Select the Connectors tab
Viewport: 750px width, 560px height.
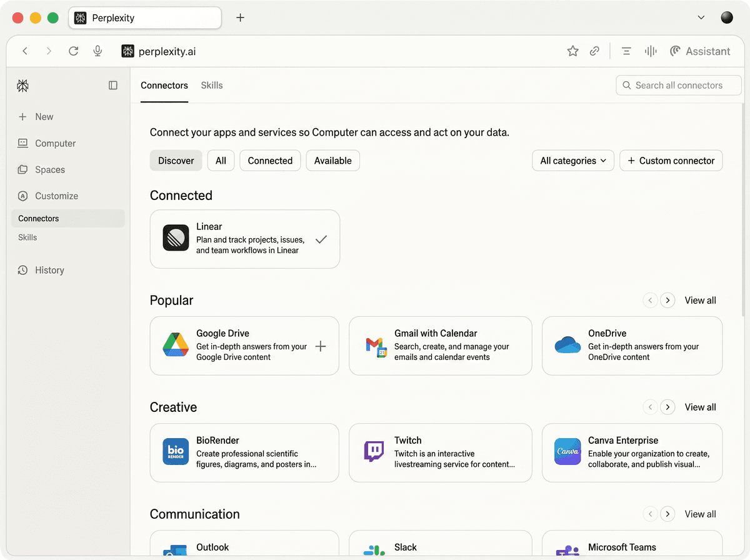pos(164,86)
